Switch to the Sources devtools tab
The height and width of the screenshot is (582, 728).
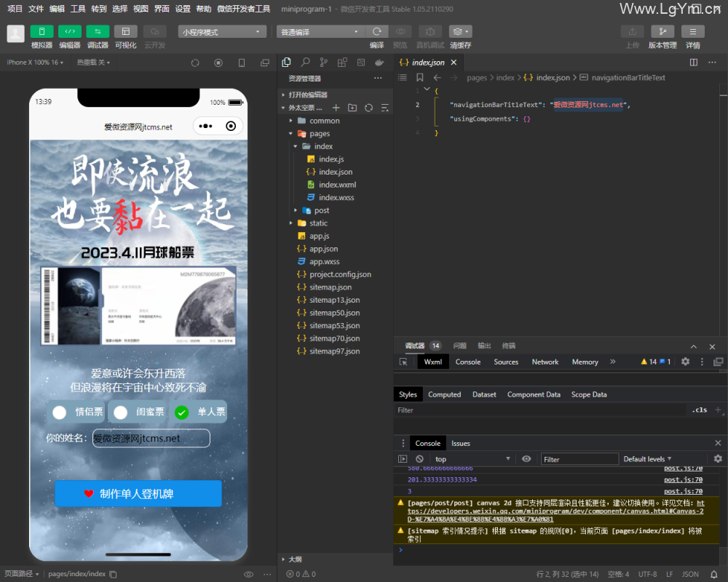506,362
